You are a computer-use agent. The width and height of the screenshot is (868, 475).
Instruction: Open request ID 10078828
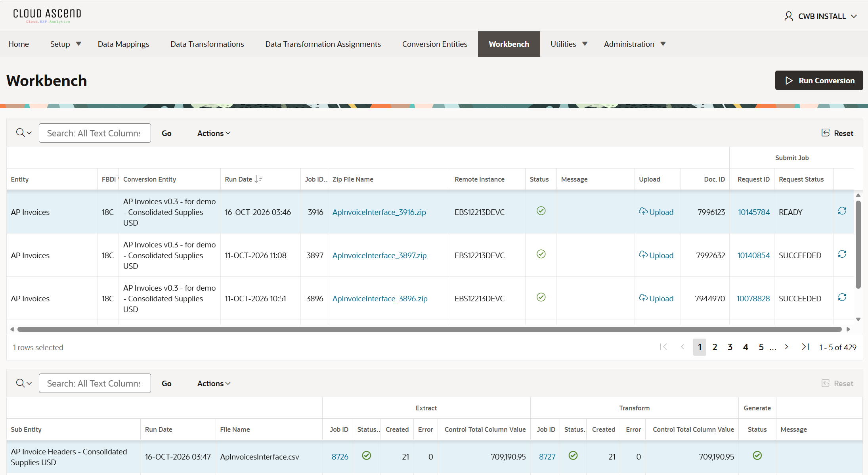click(753, 299)
